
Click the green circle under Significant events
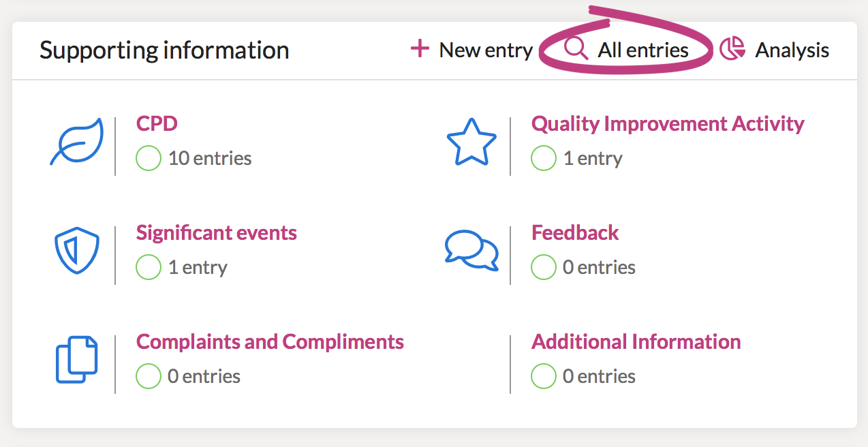click(x=148, y=267)
